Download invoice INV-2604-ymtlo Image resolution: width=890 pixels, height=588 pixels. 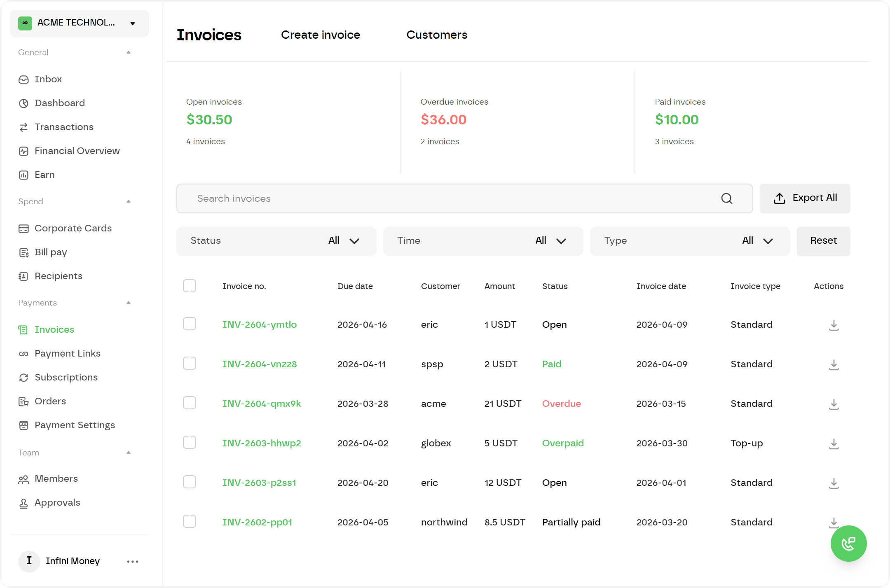(834, 325)
